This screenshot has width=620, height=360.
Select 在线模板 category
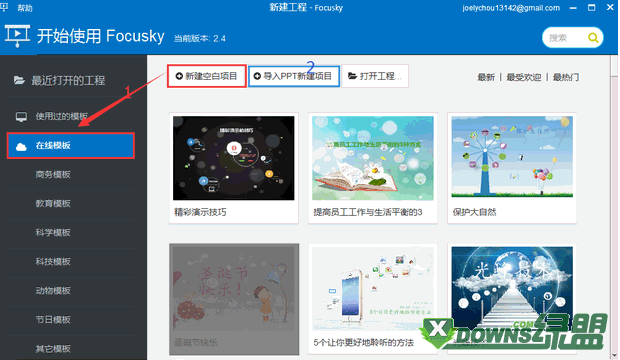71,146
